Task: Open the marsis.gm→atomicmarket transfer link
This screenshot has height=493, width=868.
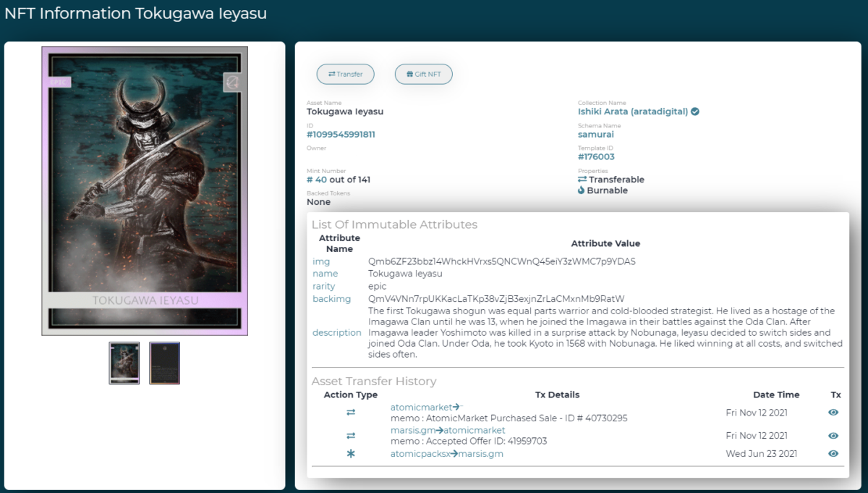Action: point(448,431)
